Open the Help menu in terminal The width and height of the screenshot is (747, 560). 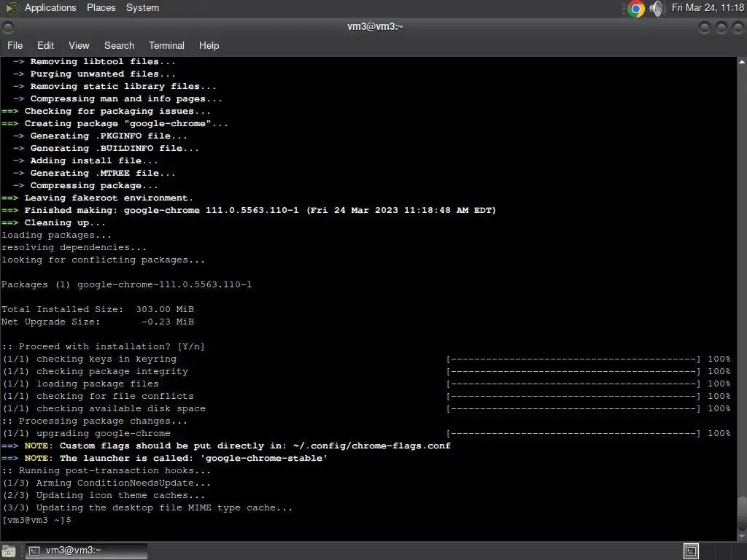click(x=209, y=46)
